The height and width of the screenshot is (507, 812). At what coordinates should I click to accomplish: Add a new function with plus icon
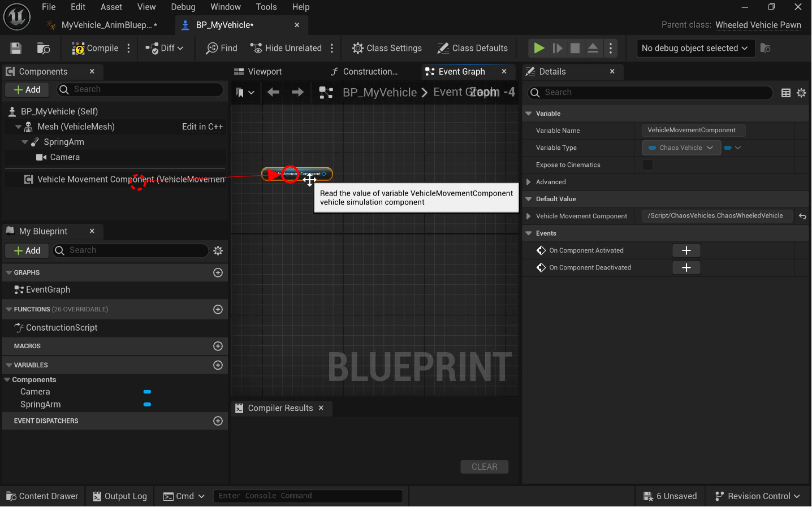point(218,309)
